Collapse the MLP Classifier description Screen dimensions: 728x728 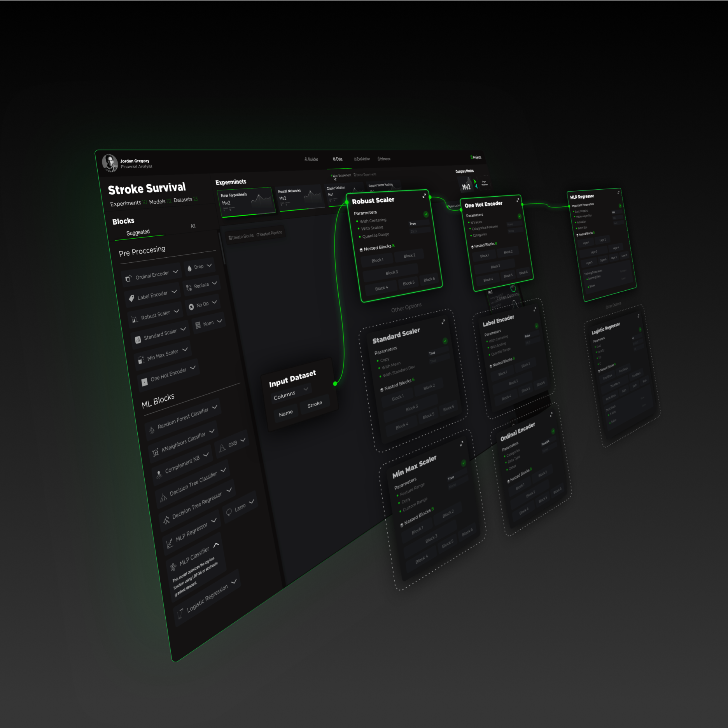[216, 545]
